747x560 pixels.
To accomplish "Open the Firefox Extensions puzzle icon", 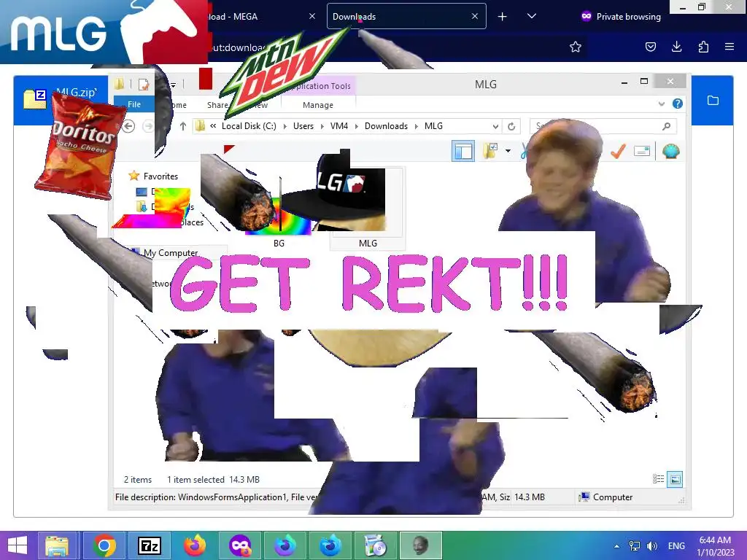I will [x=703, y=47].
